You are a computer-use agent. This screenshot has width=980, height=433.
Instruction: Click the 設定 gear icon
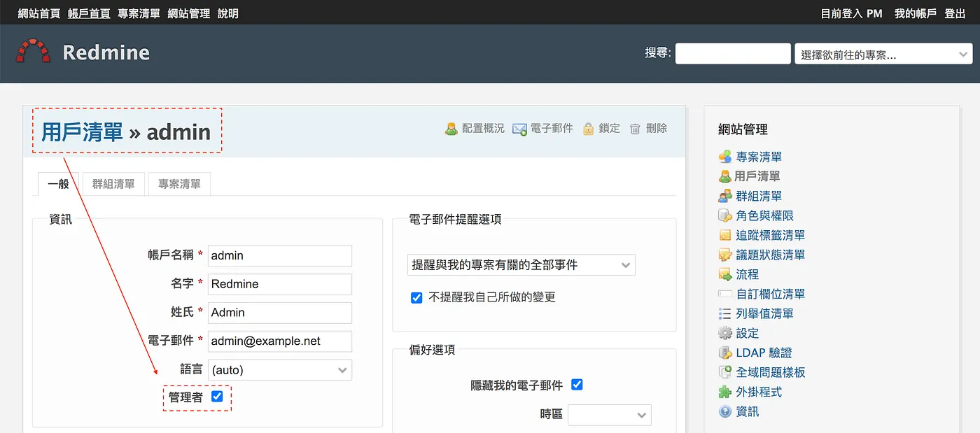(725, 333)
